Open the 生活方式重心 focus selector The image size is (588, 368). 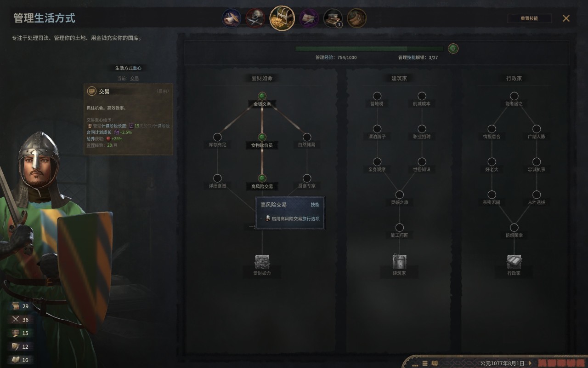(128, 68)
